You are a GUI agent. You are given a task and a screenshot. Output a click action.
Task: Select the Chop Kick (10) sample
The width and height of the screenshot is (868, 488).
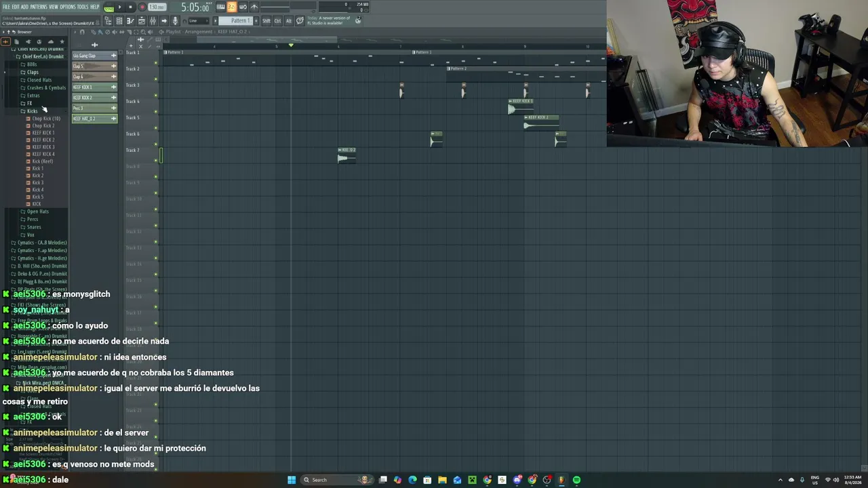coord(46,119)
